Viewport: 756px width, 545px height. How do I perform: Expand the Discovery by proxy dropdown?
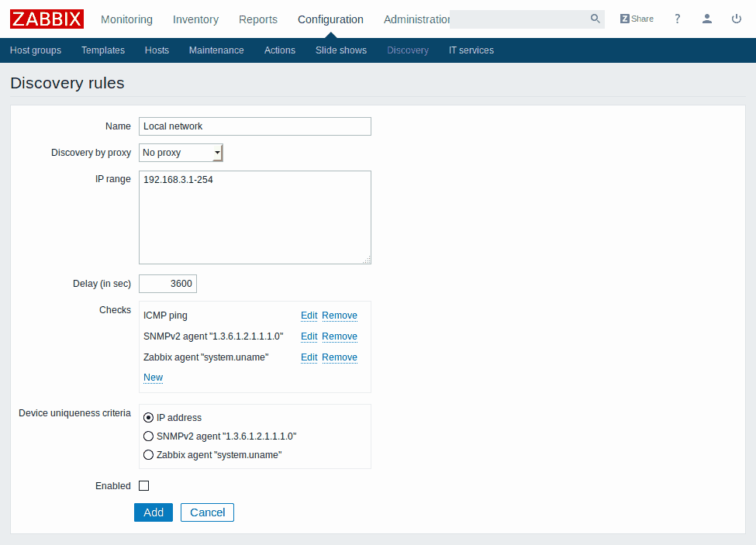click(181, 153)
